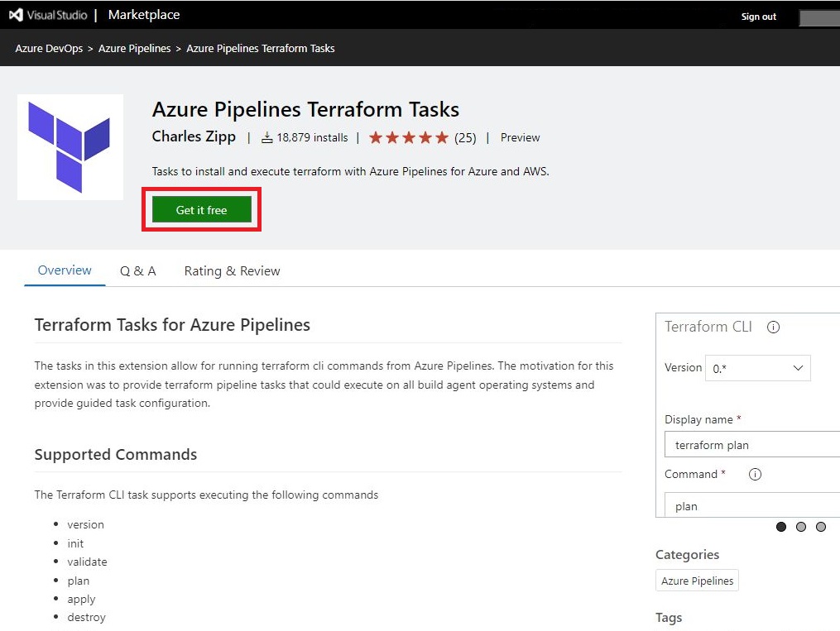Open the Charles Zipp publisher link
Screen dimensions: 840x631
pyautogui.click(x=194, y=136)
